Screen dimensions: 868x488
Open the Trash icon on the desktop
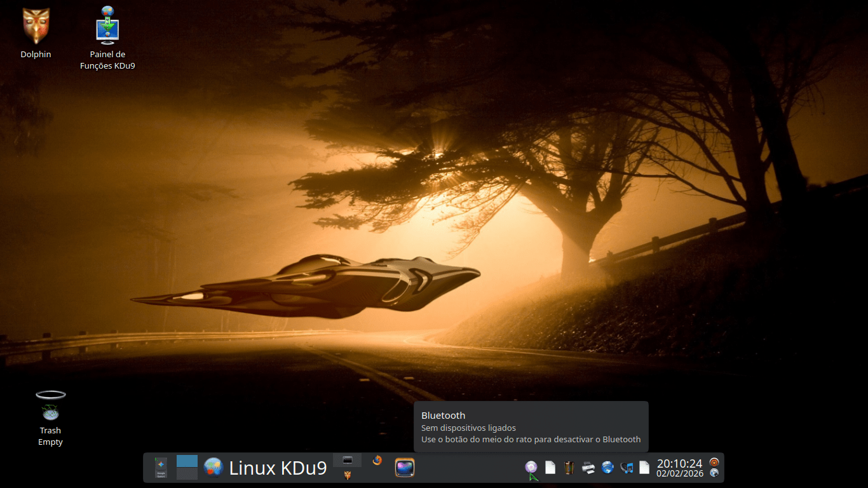[x=50, y=407]
